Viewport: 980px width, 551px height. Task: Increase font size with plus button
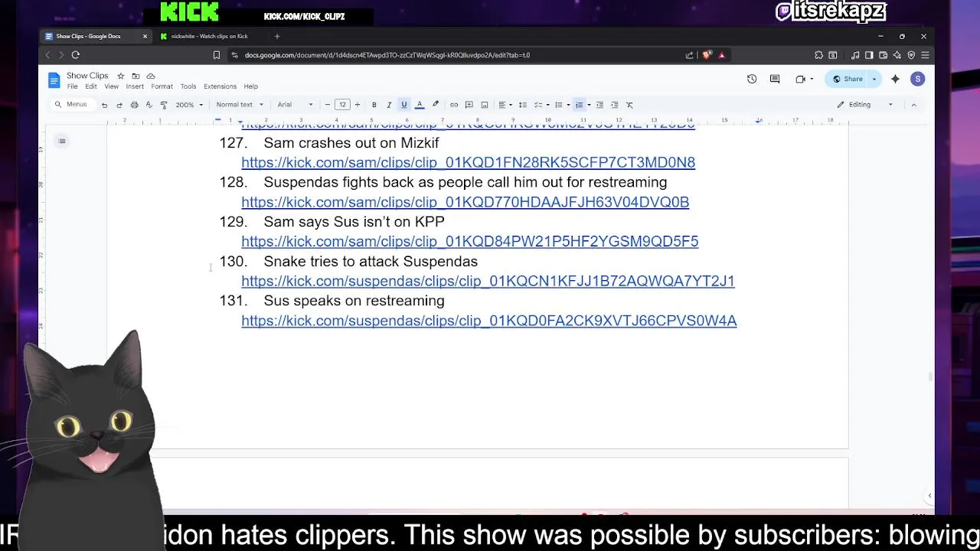[x=357, y=105]
